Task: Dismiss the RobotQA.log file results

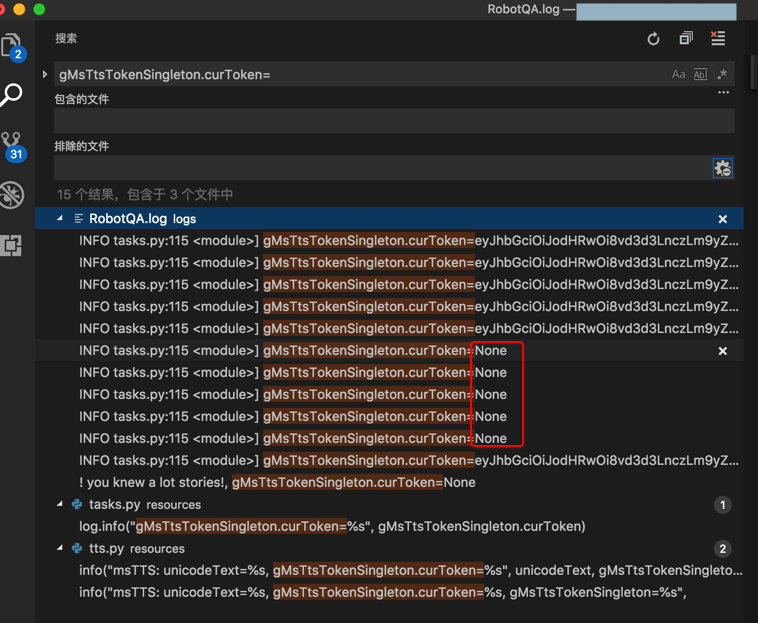Action: pyautogui.click(x=723, y=219)
